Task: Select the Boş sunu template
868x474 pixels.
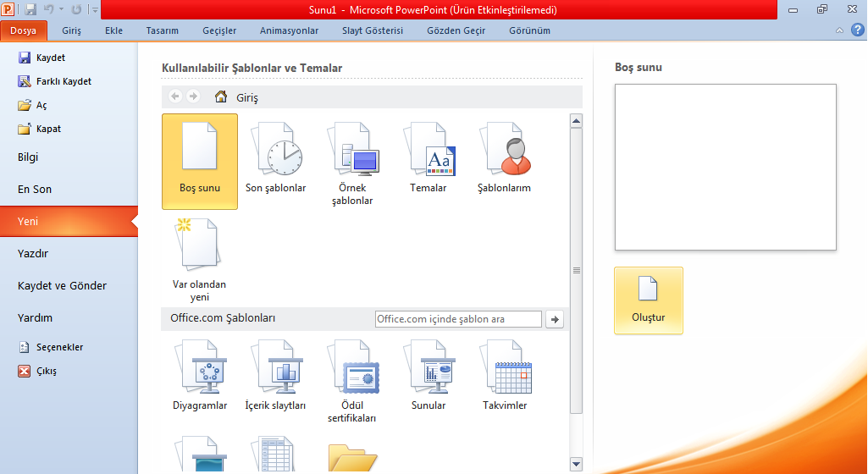Action: pos(200,162)
